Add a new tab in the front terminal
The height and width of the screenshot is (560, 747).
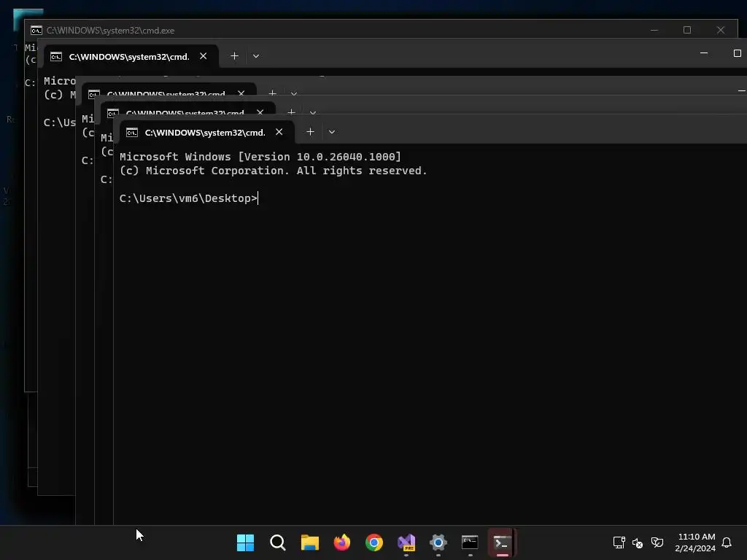310,132
